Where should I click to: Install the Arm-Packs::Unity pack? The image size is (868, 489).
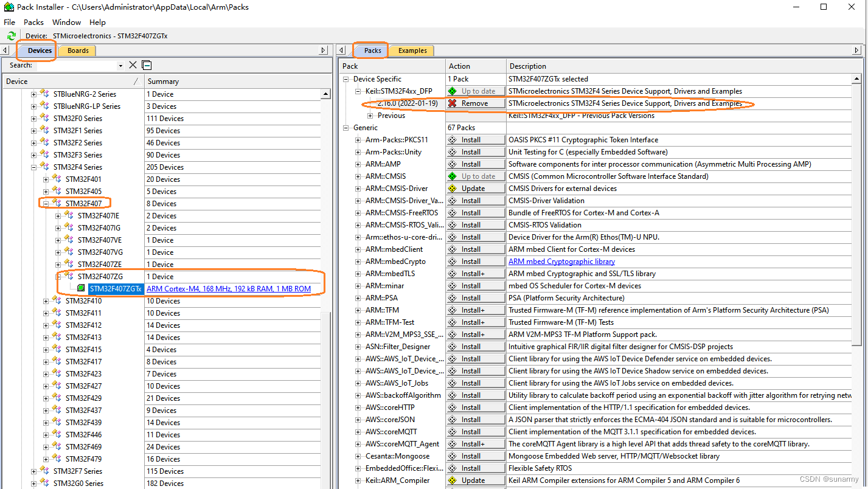(x=476, y=152)
